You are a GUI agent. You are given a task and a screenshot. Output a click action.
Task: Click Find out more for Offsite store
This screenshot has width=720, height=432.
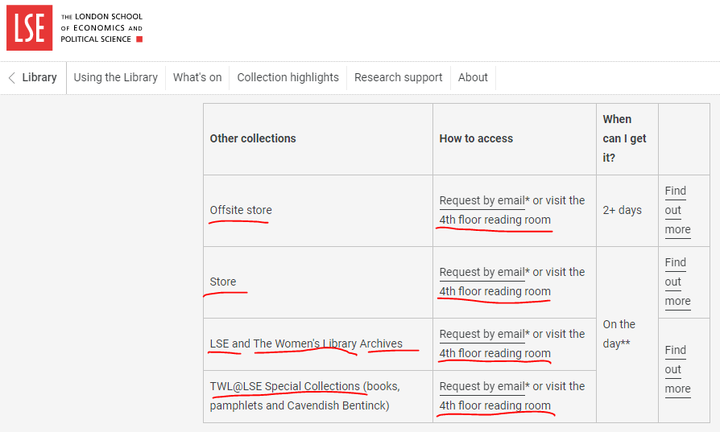678,210
